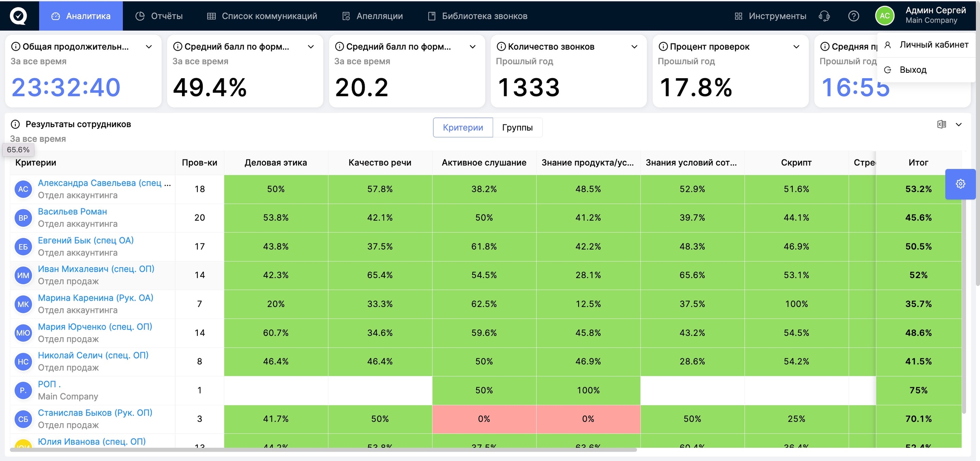Open the Отчёты tab
This screenshot has height=461, width=980.
click(159, 16)
